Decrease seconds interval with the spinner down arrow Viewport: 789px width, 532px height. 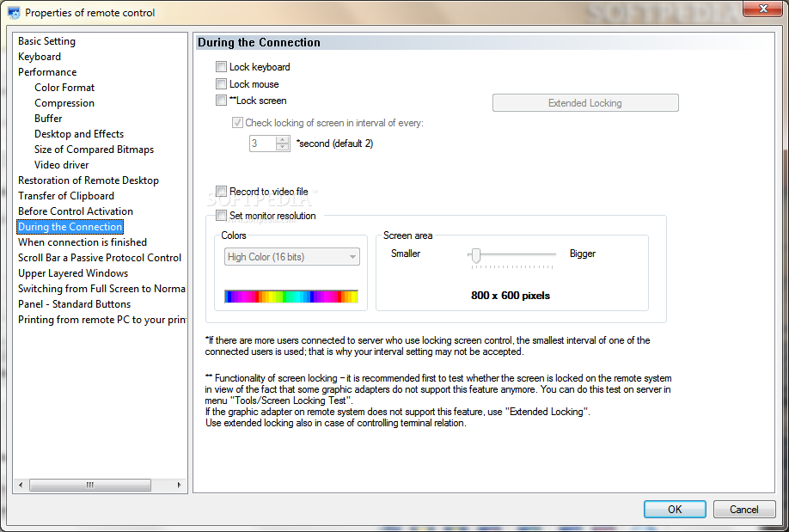pos(283,147)
